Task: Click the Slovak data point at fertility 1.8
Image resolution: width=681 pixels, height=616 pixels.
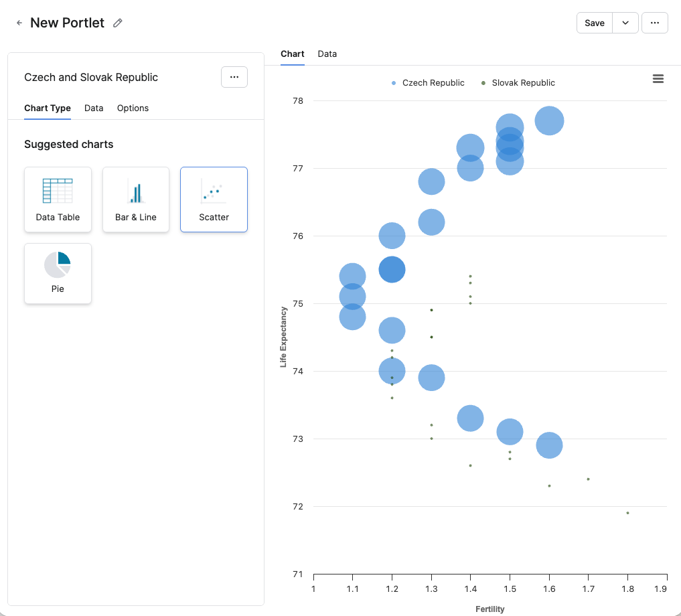Action: tap(627, 513)
